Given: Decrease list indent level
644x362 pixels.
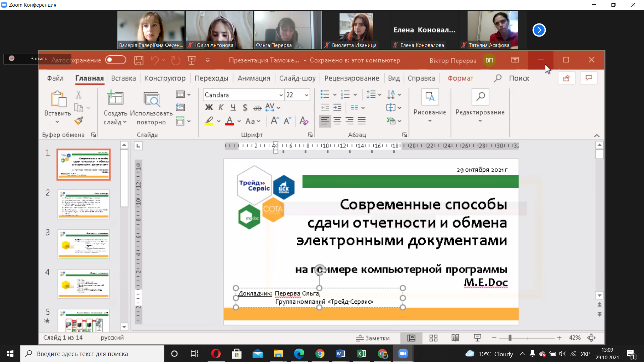Looking at the screenshot, I should tap(325, 107).
